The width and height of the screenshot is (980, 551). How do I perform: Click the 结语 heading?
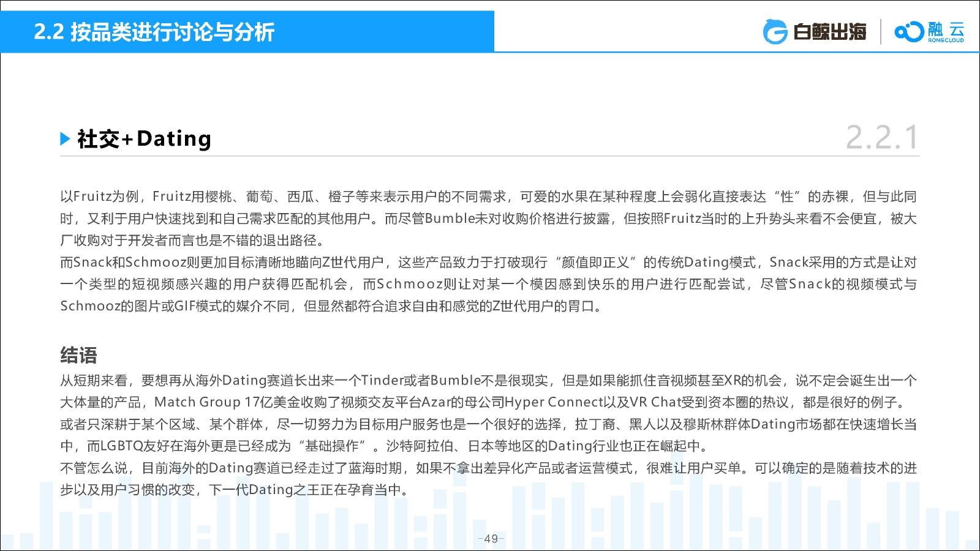(78, 355)
